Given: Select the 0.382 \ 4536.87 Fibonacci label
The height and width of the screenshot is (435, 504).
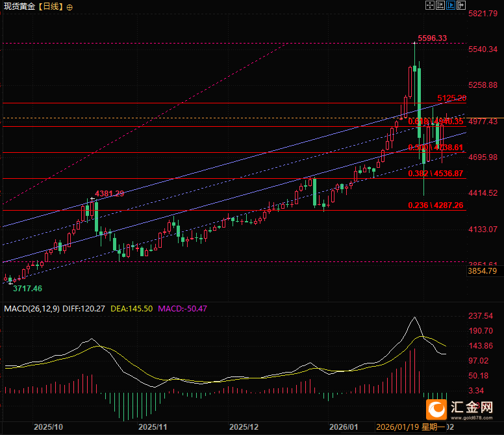Looking at the screenshot, I should (x=436, y=174).
